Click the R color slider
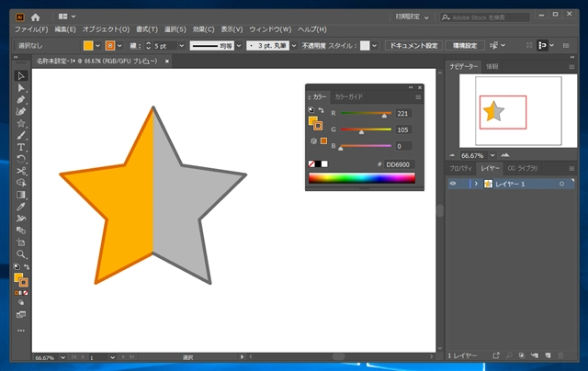This screenshot has height=371, width=588. click(x=366, y=113)
